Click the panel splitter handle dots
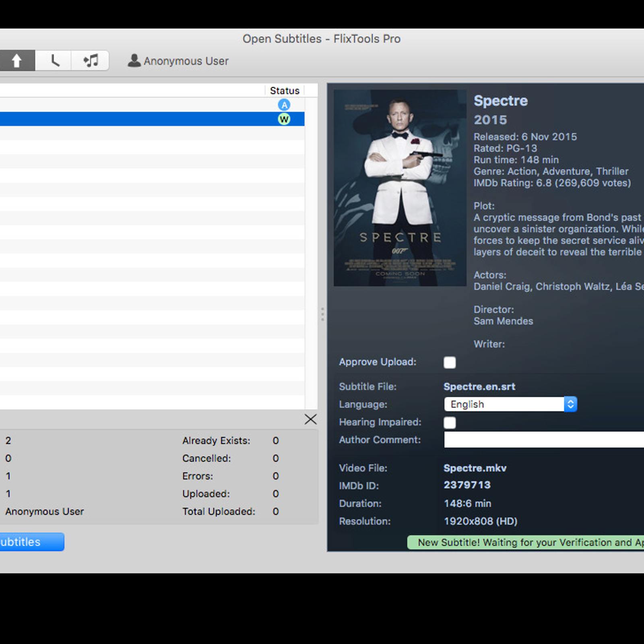644x644 pixels. coord(322,314)
